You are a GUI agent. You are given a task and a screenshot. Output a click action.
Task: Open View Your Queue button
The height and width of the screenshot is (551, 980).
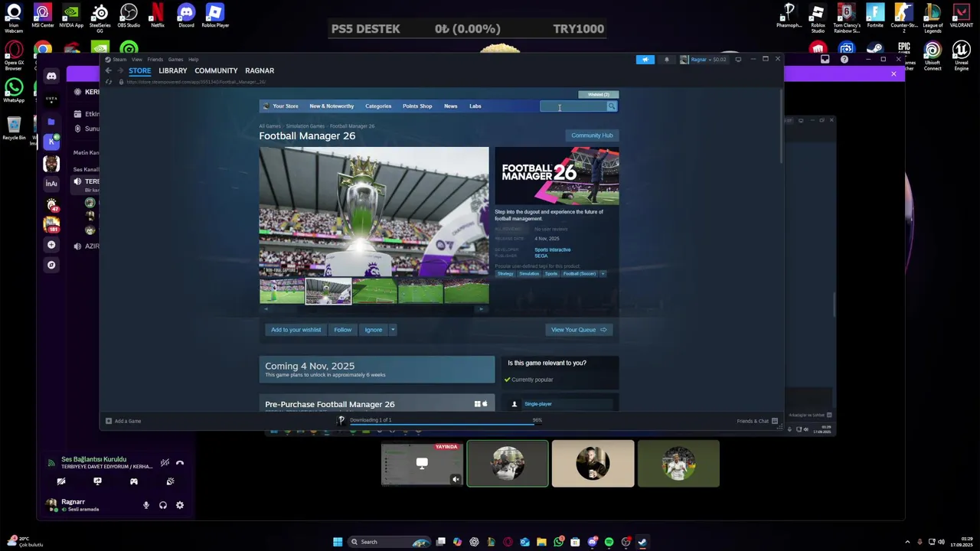point(578,330)
